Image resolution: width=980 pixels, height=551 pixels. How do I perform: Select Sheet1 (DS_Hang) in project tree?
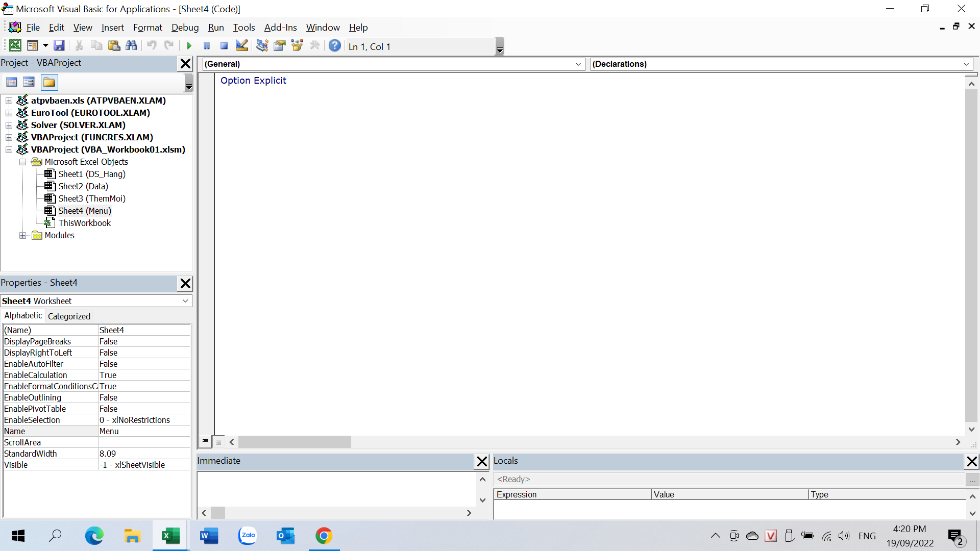click(92, 174)
